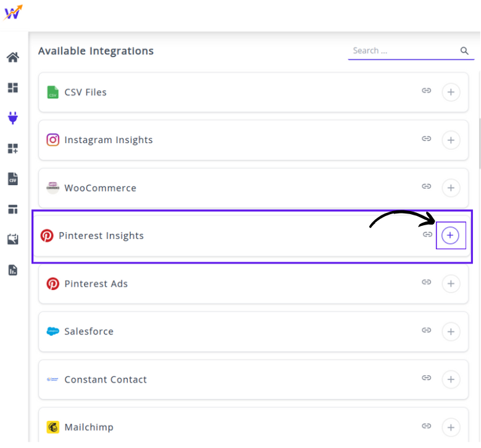The width and height of the screenshot is (481, 448).
Task: Open the dashboard grid icon in sidebar
Action: click(12, 88)
